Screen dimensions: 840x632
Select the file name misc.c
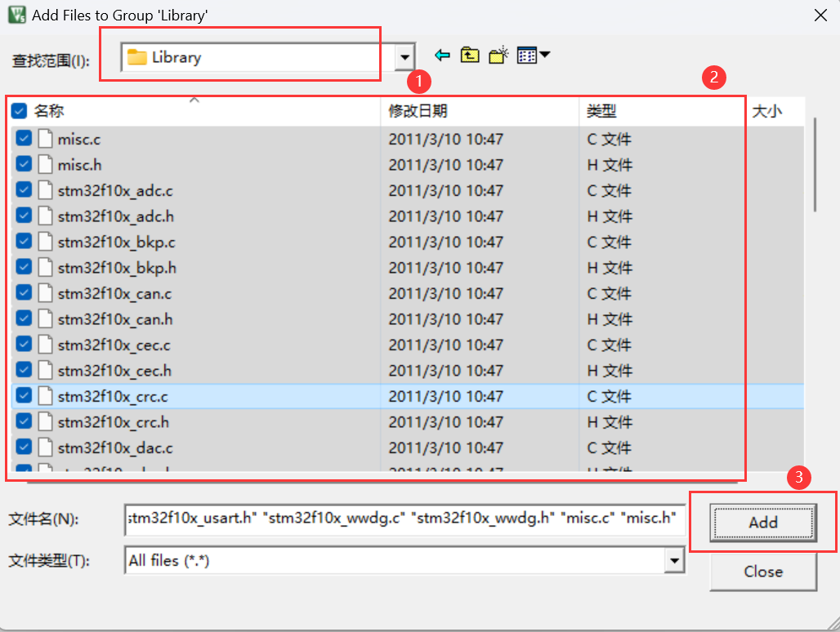[79, 139]
